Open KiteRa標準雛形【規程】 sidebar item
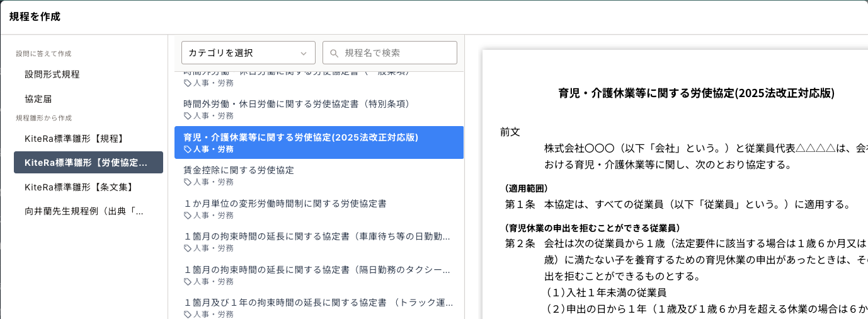868x319 pixels. [74, 138]
